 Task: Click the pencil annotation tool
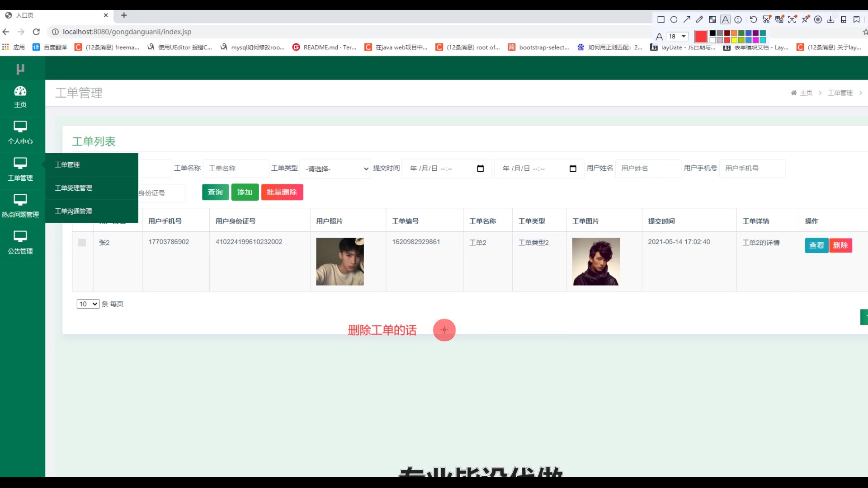tap(699, 19)
